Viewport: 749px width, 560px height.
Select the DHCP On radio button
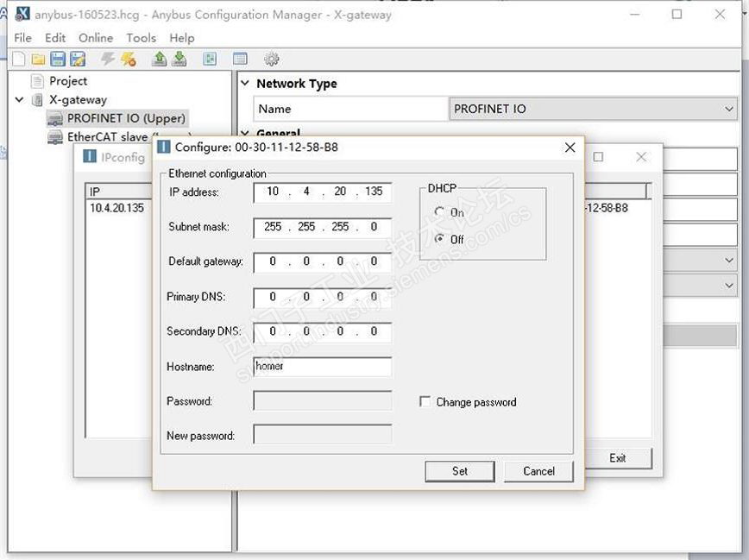click(439, 211)
